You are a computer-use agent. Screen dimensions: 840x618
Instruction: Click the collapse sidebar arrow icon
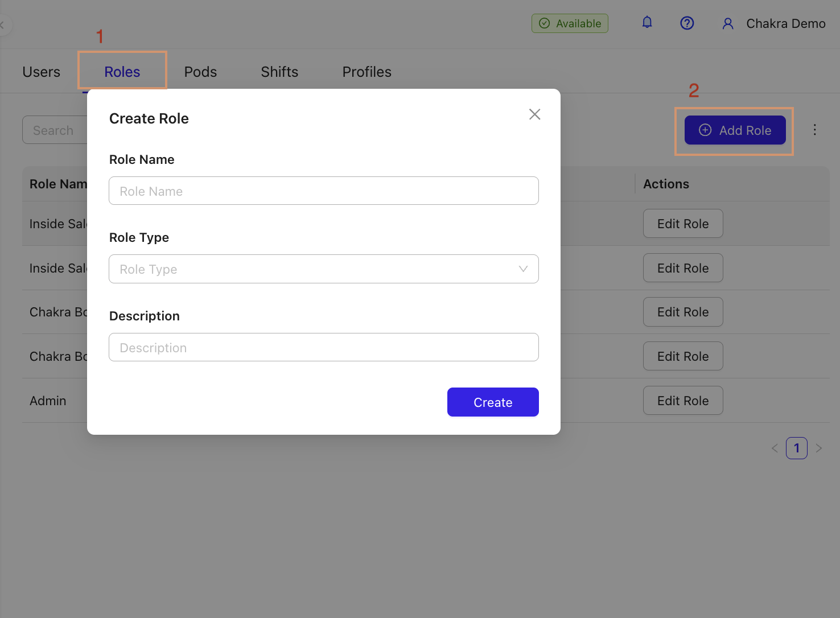pyautogui.click(x=3, y=25)
